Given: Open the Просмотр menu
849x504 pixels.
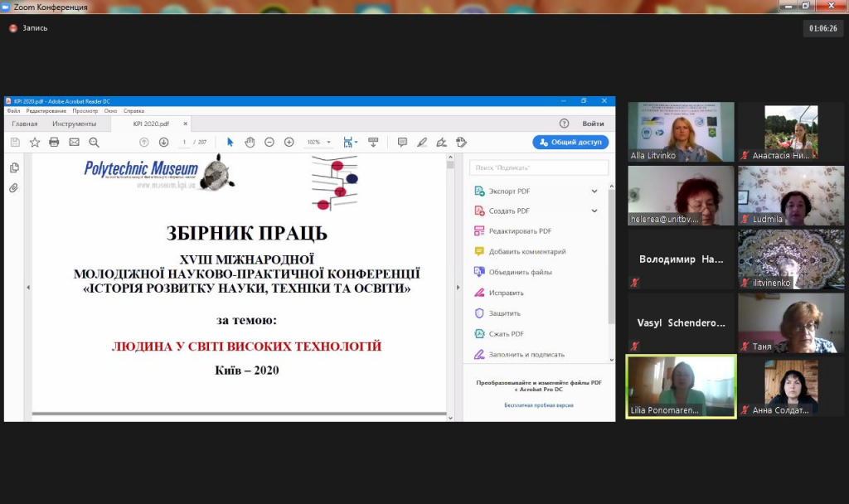Looking at the screenshot, I should [x=85, y=111].
